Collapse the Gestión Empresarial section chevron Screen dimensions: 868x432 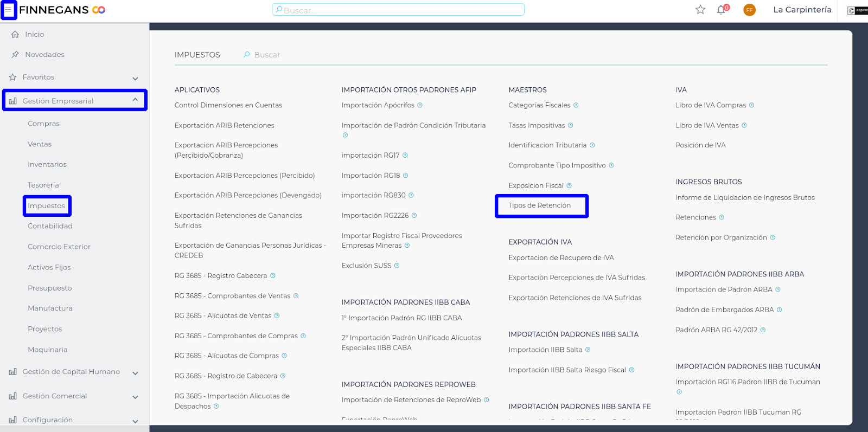(135, 100)
